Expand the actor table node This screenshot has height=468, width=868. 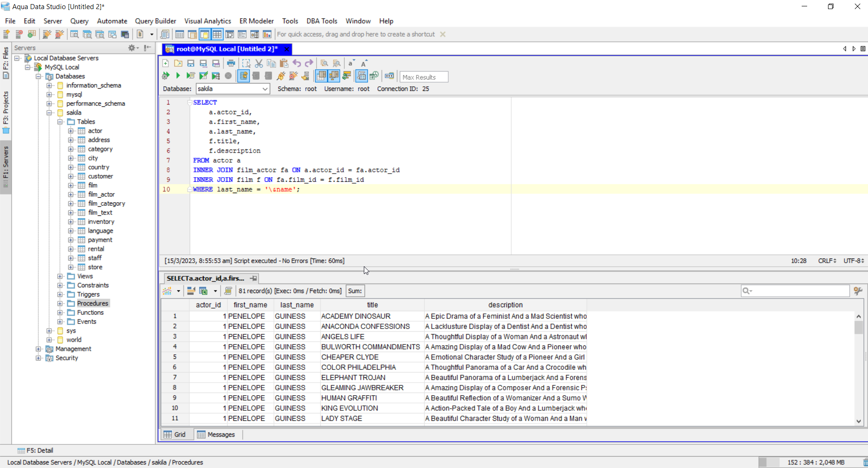point(71,131)
